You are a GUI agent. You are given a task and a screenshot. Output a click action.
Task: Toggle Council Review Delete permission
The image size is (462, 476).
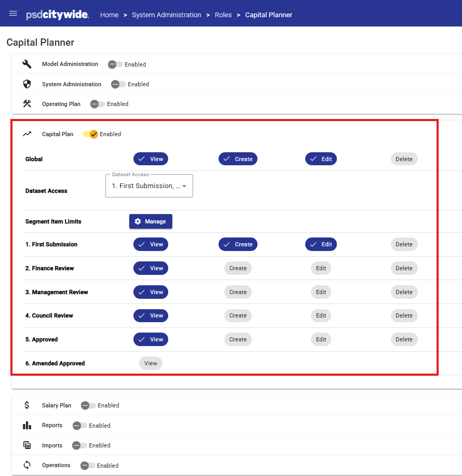pyautogui.click(x=404, y=315)
